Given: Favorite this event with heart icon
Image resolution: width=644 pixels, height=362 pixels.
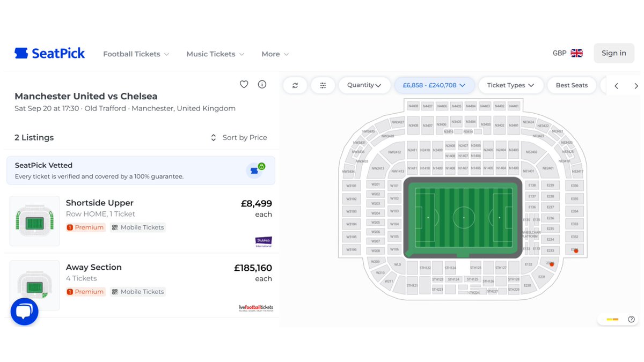Looking at the screenshot, I should point(244,84).
